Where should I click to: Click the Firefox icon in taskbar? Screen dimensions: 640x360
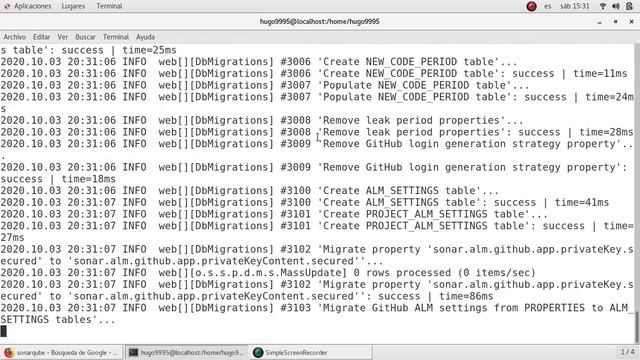coord(9,352)
